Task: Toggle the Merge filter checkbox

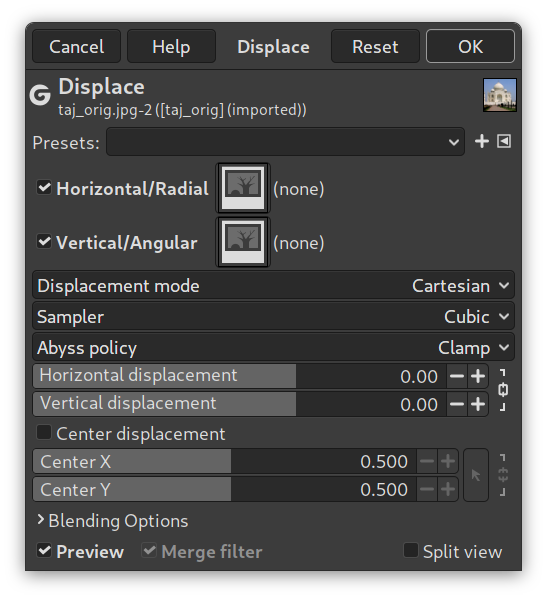Action: pyautogui.click(x=149, y=551)
